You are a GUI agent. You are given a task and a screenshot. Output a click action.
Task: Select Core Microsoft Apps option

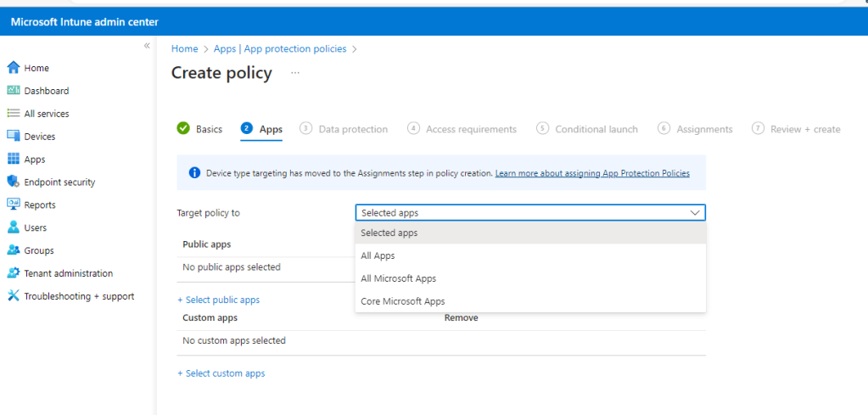(x=402, y=301)
